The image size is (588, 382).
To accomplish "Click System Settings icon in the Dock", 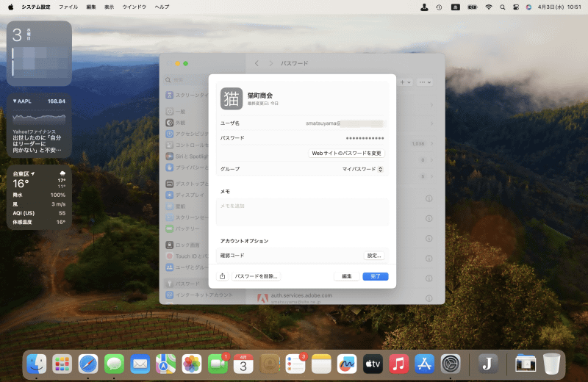I will (x=451, y=364).
